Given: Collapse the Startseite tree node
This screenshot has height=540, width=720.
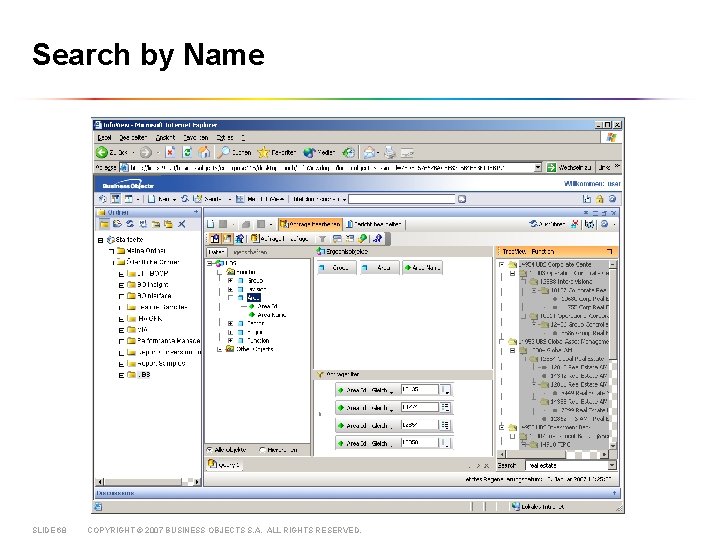Looking at the screenshot, I should click(x=101, y=240).
